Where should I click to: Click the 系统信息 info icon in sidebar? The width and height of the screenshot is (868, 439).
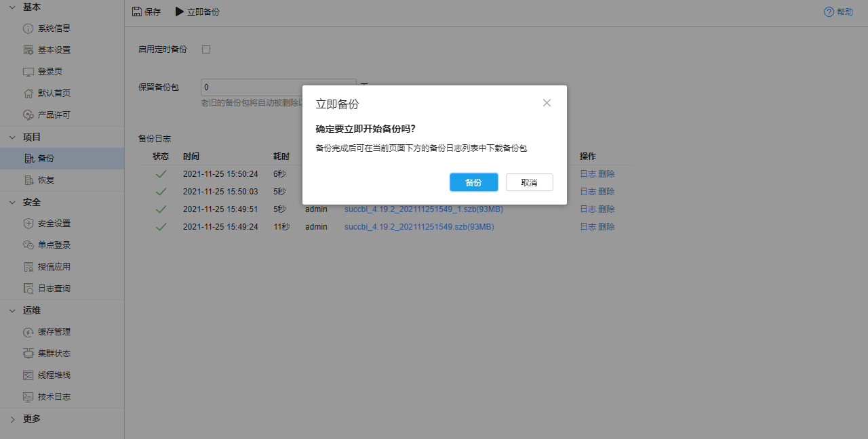[x=28, y=28]
